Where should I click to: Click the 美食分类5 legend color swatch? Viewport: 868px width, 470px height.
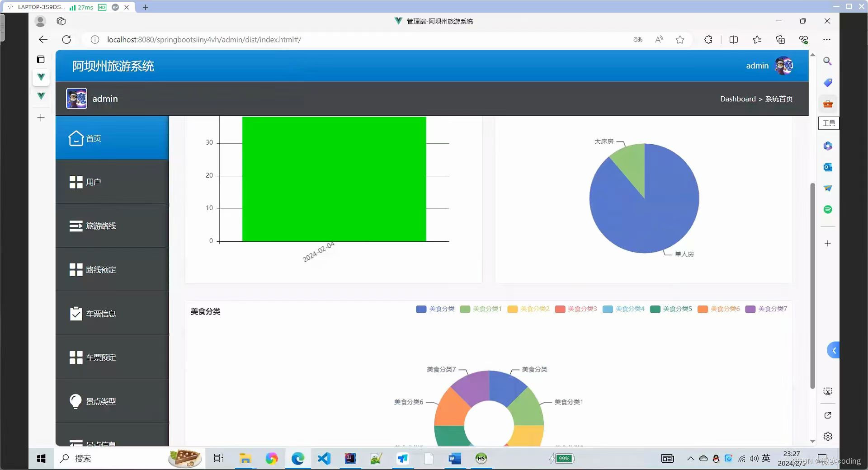coord(655,309)
